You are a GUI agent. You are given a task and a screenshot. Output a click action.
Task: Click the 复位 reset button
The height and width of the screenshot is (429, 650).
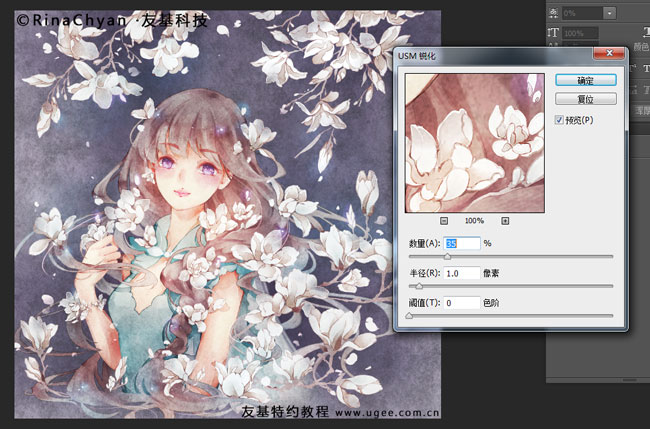coord(586,99)
